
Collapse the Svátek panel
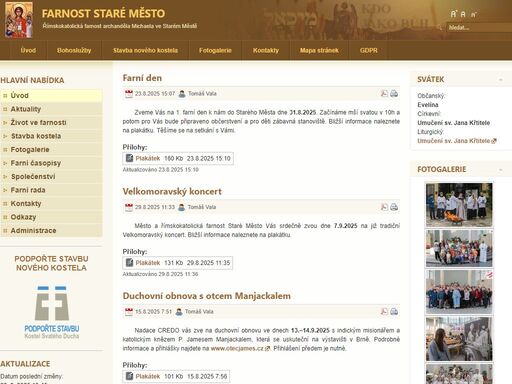[501, 80]
